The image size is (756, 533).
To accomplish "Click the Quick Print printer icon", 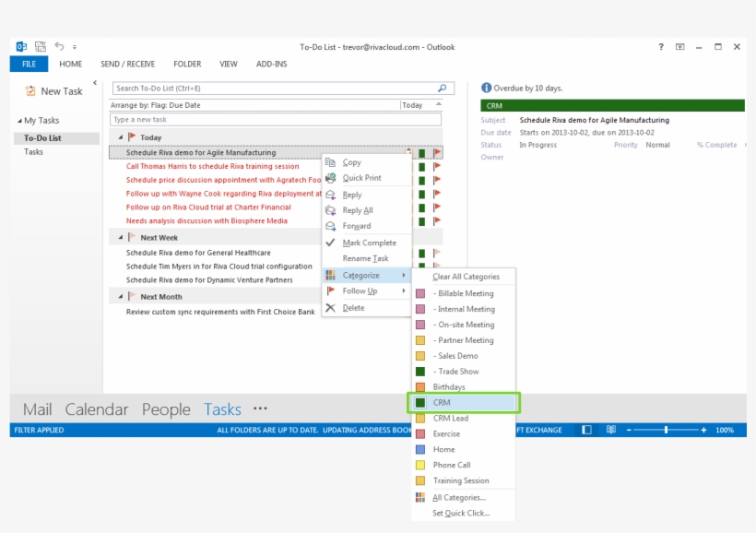I will tap(328, 177).
